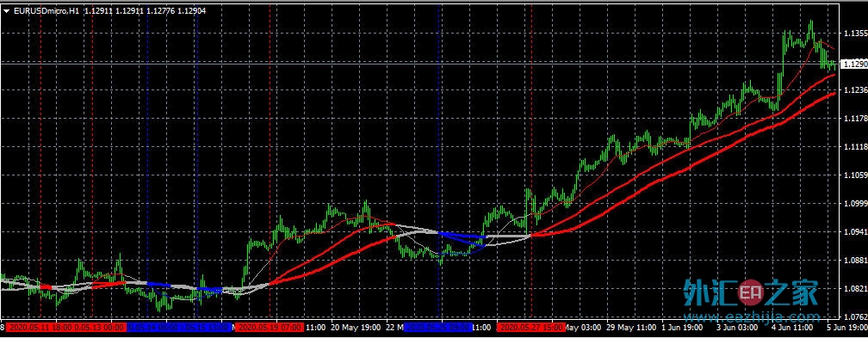Click the EURUSDmicro,H1 chart title text

46,10
